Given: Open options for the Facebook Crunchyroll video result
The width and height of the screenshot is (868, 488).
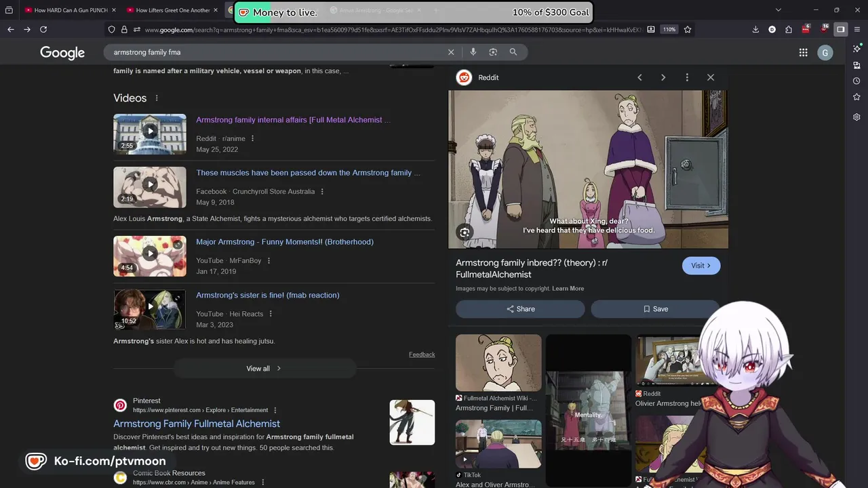Looking at the screenshot, I should tap(322, 192).
